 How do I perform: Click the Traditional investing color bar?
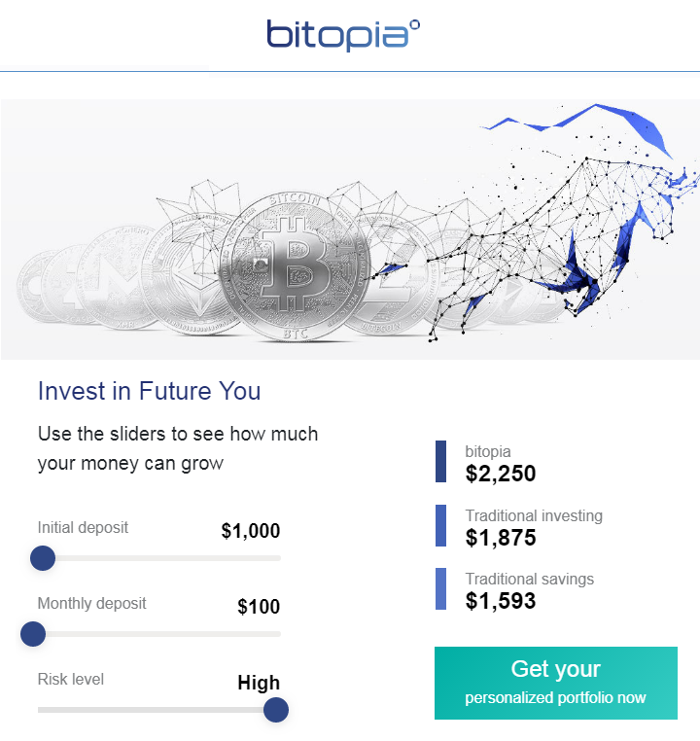tap(441, 525)
